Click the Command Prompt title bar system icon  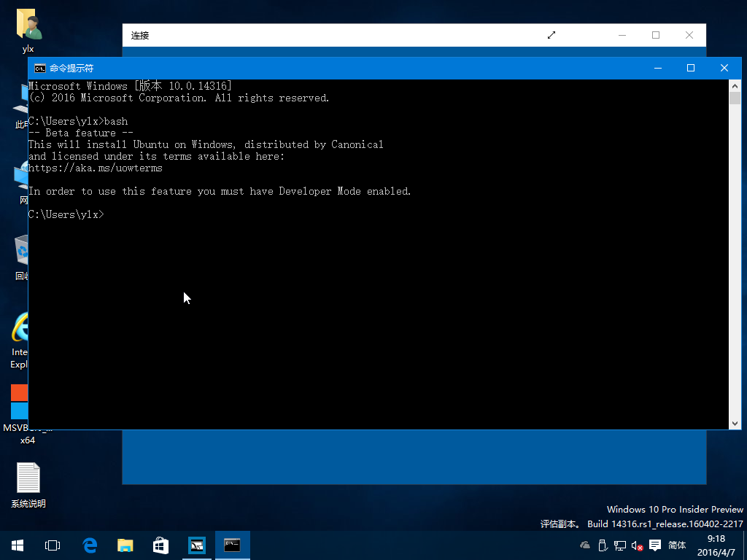tap(40, 68)
